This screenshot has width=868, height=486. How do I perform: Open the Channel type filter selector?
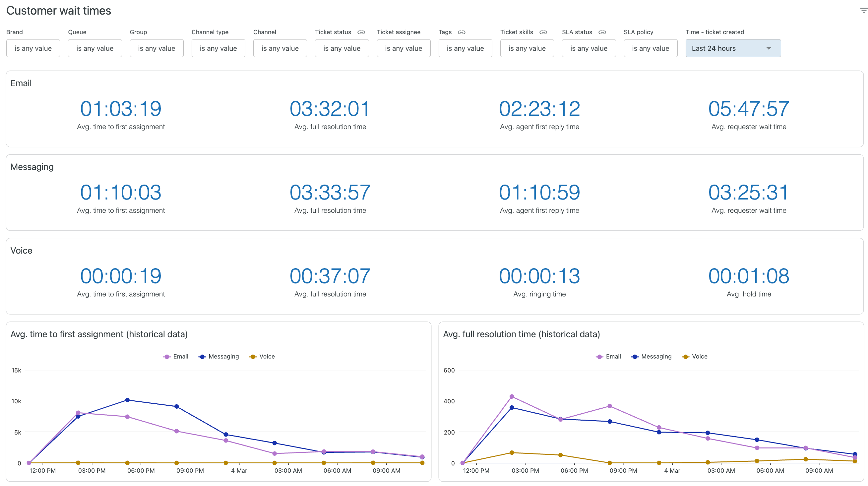(x=218, y=48)
